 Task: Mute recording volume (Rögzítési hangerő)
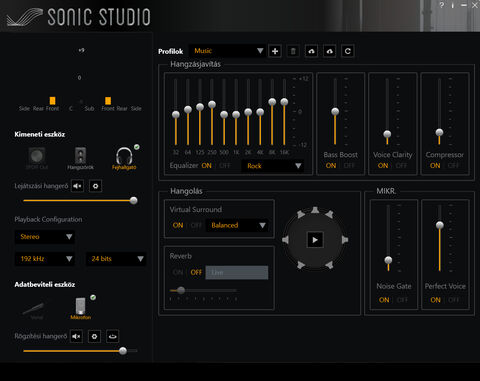click(76, 336)
